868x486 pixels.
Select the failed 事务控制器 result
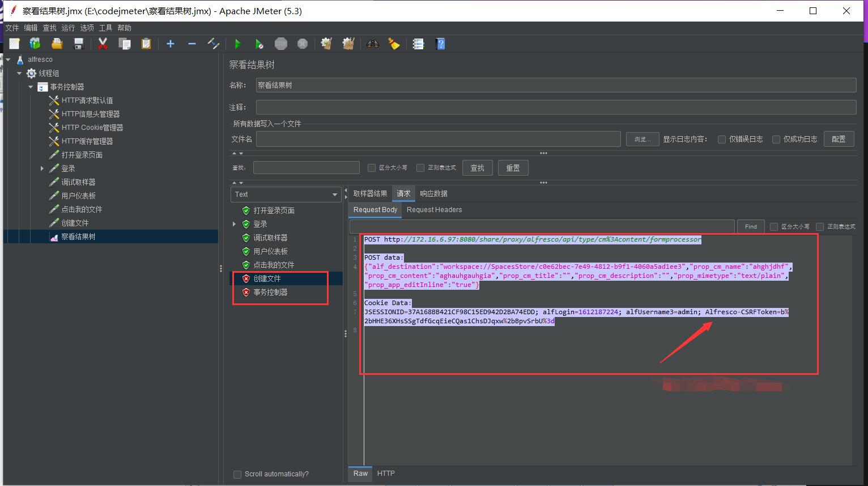[x=270, y=292]
